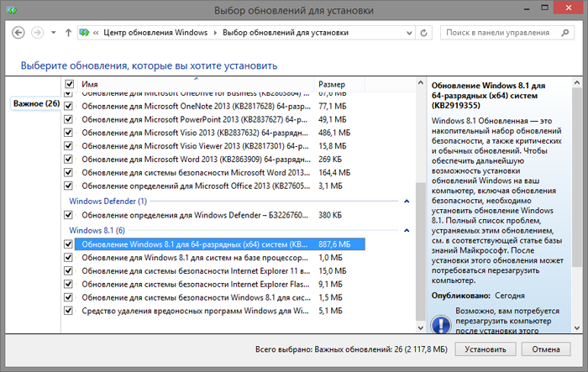Click the search magnifier icon
The height and width of the screenshot is (372, 588).
click(564, 33)
